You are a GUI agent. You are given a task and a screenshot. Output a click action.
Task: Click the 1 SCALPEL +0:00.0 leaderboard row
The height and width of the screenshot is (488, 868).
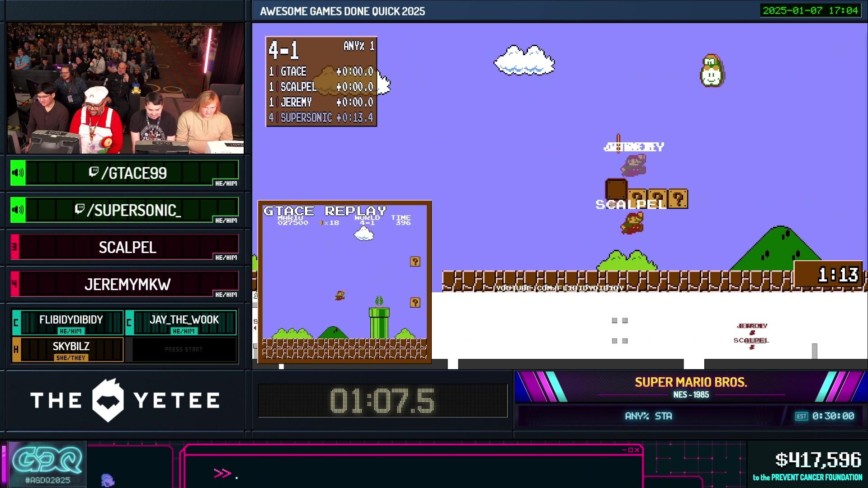tap(321, 87)
